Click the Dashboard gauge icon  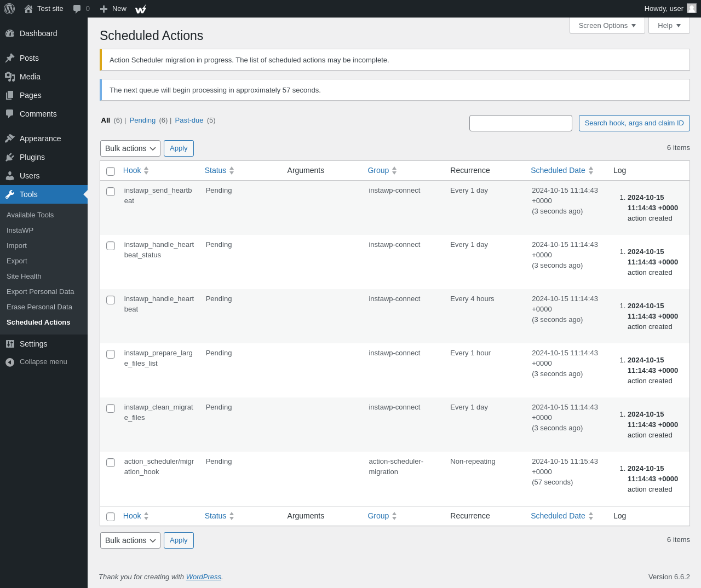[10, 33]
